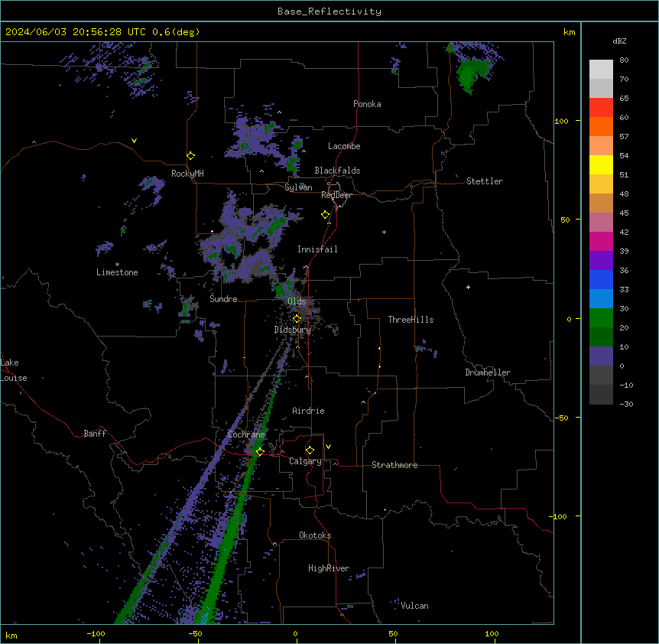Image resolution: width=659 pixels, height=644 pixels.
Task: Select the yellow 51–54 dBZ legend swatch
Action: pyautogui.click(x=601, y=164)
